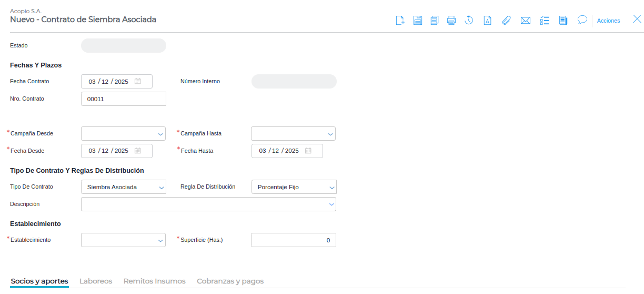The image size is (644, 294).
Task: Open the Acciones menu link
Action: point(608,21)
